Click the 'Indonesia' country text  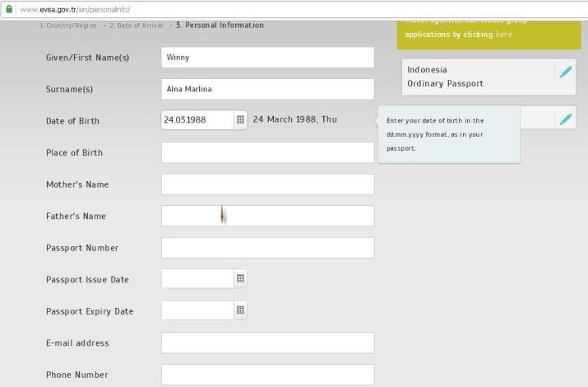tap(427, 70)
